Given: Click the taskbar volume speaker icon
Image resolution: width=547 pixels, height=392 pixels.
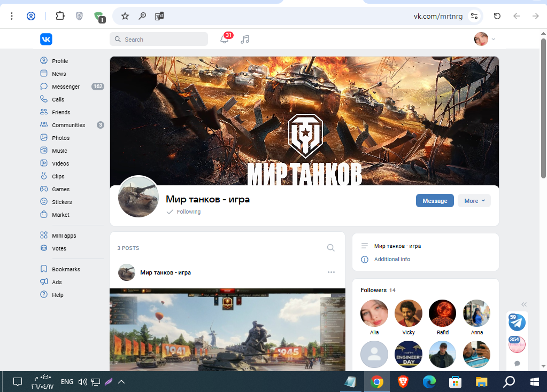Looking at the screenshot, I should pyautogui.click(x=83, y=382).
